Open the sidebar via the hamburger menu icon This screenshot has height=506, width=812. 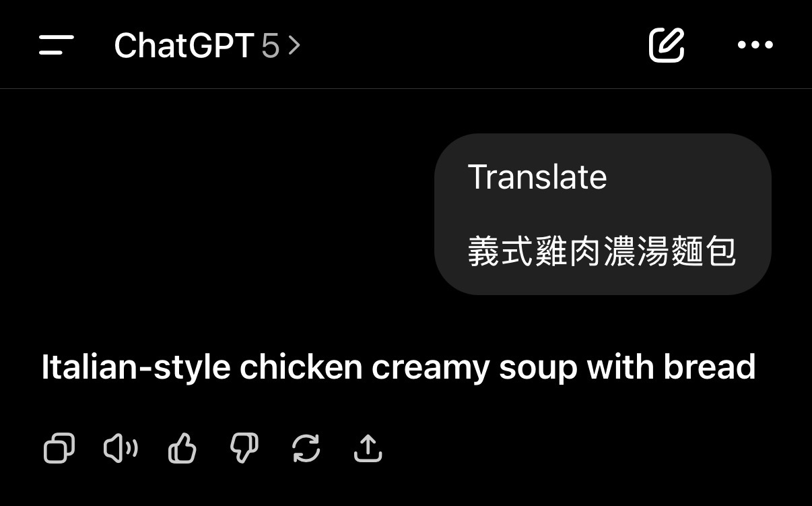tap(57, 45)
